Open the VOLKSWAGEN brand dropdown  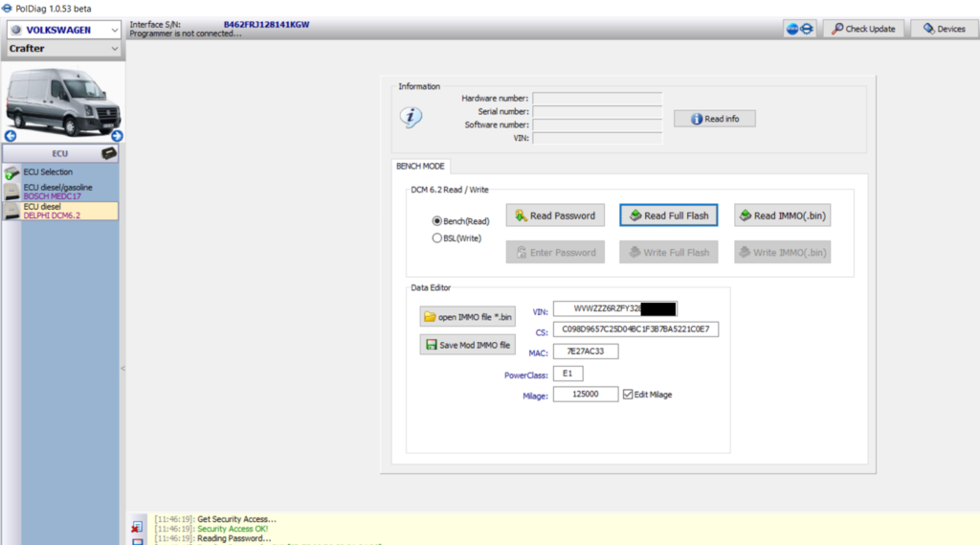pos(63,30)
